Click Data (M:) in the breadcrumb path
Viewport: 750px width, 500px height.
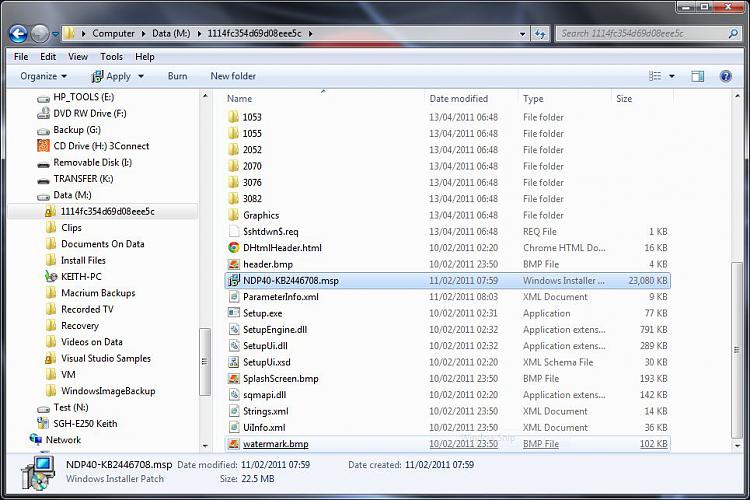pyautogui.click(x=171, y=33)
